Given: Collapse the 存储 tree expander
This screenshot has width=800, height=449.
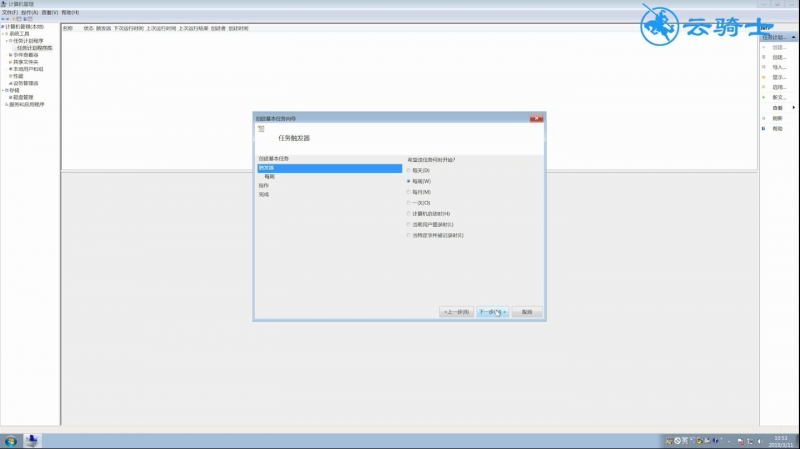Looking at the screenshot, I should pos(3,90).
